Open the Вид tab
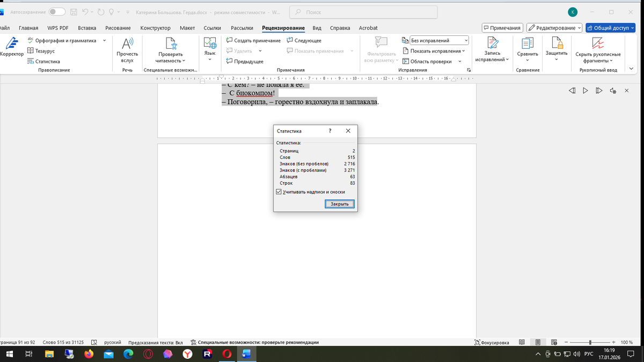Image resolution: width=644 pixels, height=362 pixels. pos(317,28)
